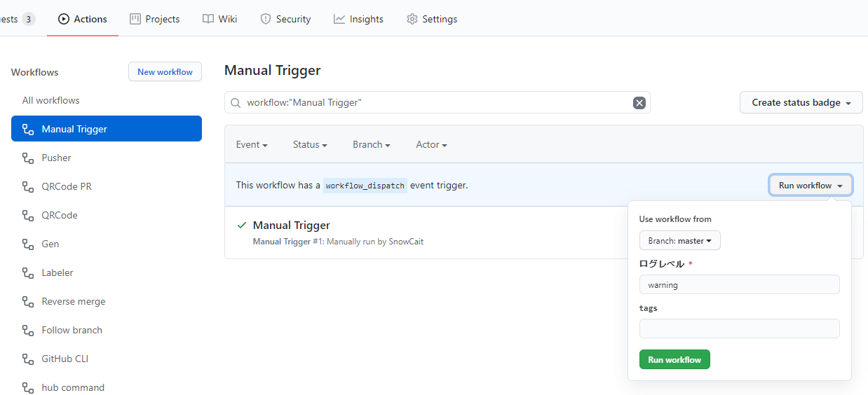Open the Status filter dropdown
The image size is (868, 395).
click(310, 144)
